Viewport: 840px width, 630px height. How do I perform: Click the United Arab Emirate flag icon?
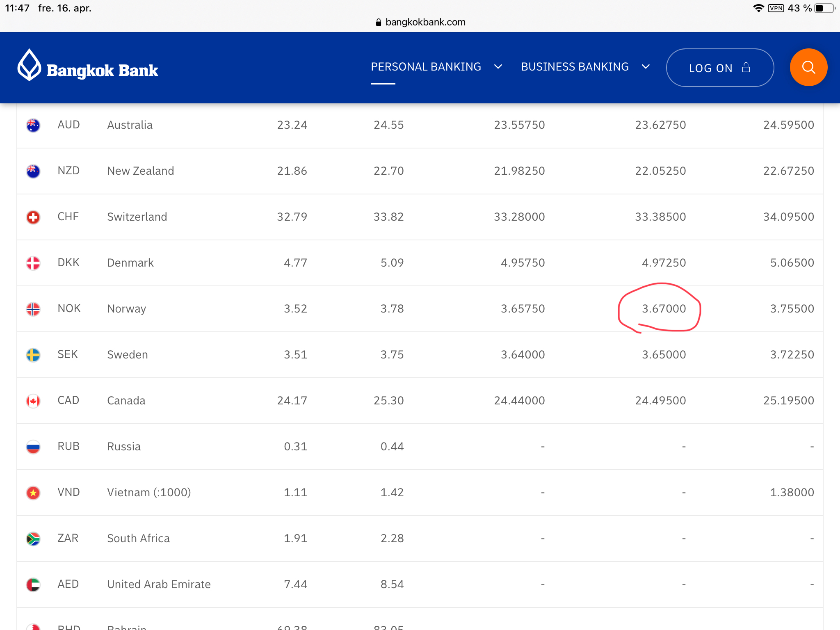pyautogui.click(x=33, y=584)
